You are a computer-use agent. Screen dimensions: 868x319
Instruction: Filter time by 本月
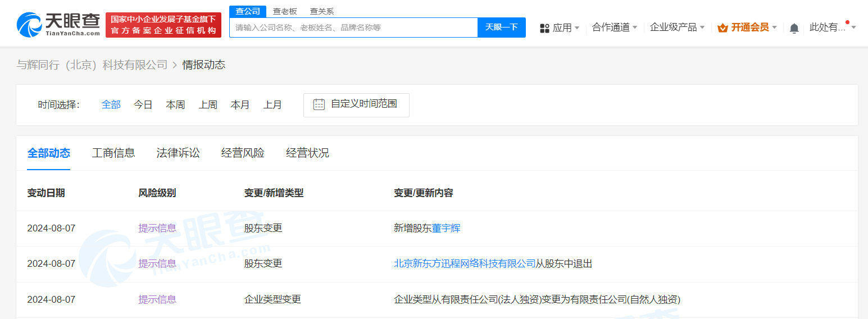[240, 105]
